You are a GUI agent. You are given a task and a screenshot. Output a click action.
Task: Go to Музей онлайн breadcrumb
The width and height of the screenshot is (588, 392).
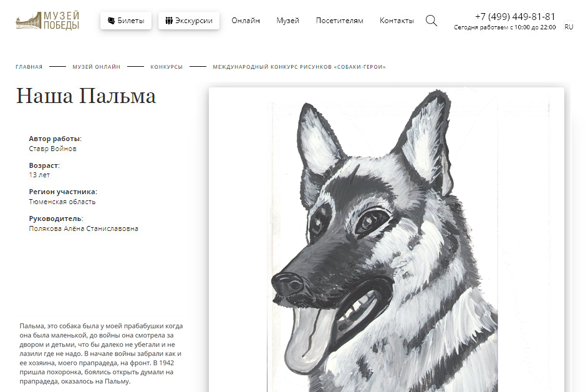(97, 67)
